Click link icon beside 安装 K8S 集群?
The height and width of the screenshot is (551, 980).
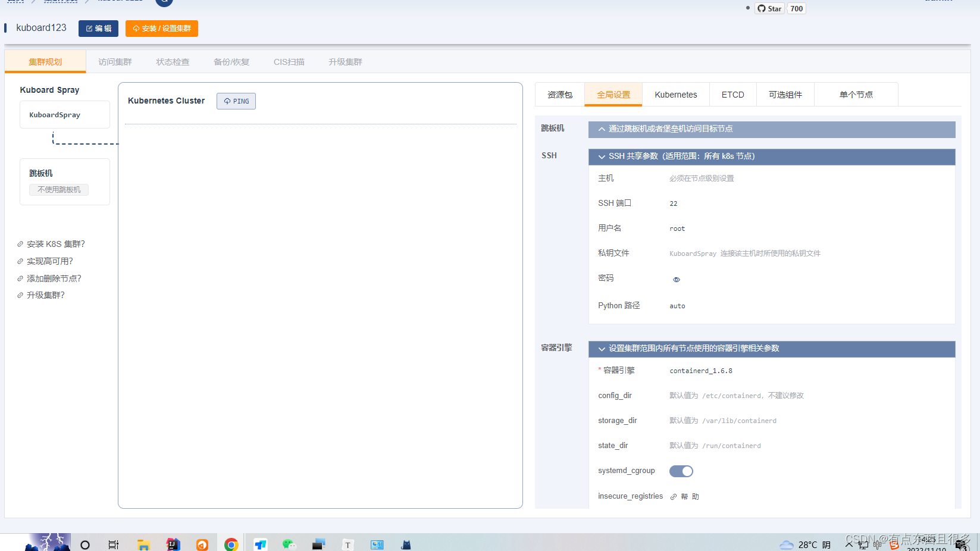(x=20, y=244)
